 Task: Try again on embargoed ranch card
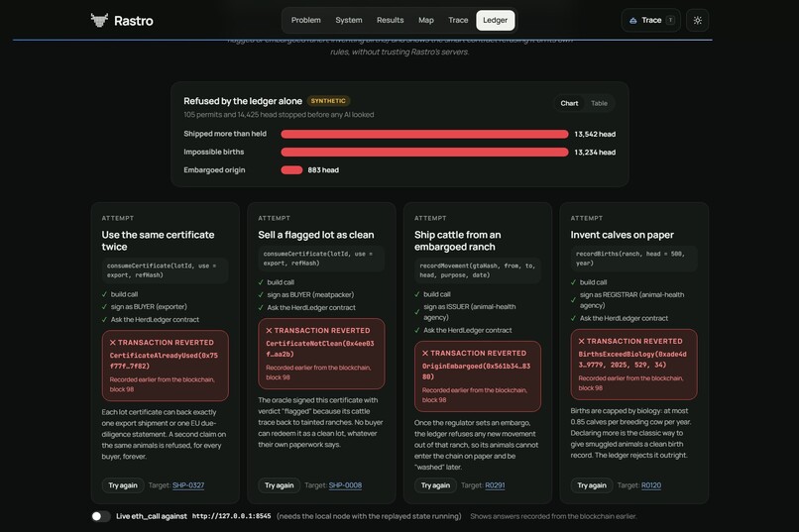click(x=435, y=485)
